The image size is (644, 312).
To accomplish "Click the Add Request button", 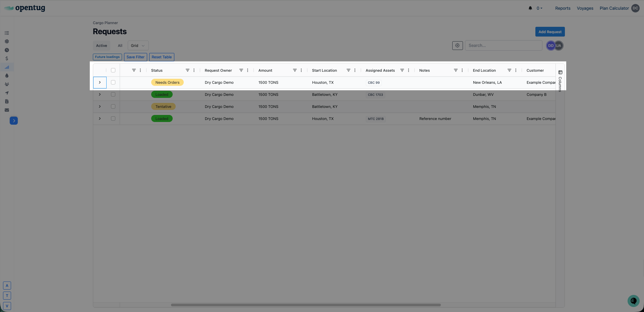I will [x=550, y=32].
